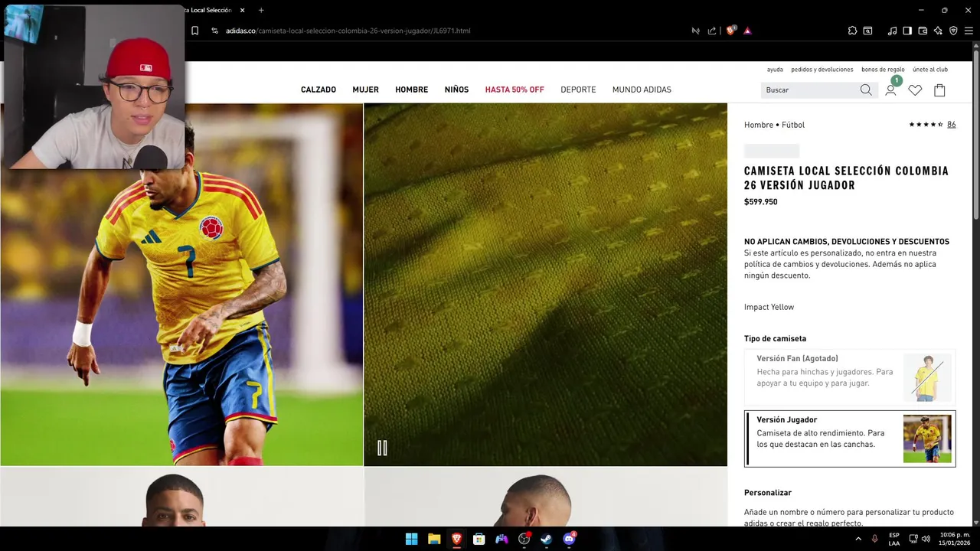Click the address bar URL
Viewport: 980px width, 551px height.
click(x=348, y=31)
